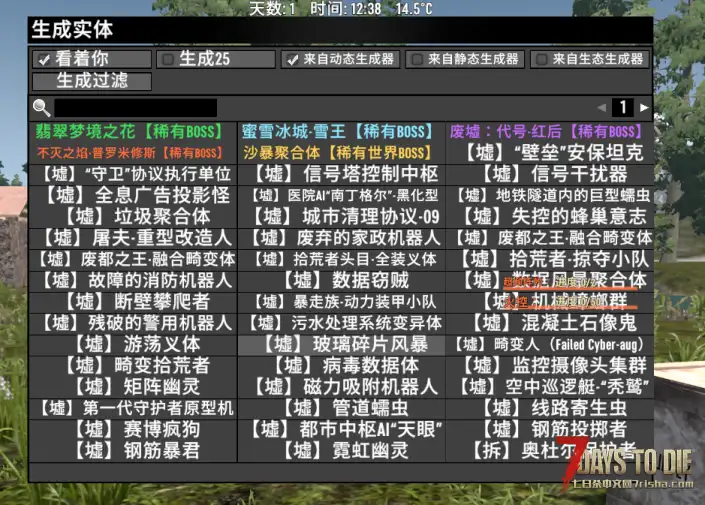
Task: Click the page number 1 box
Action: [623, 107]
